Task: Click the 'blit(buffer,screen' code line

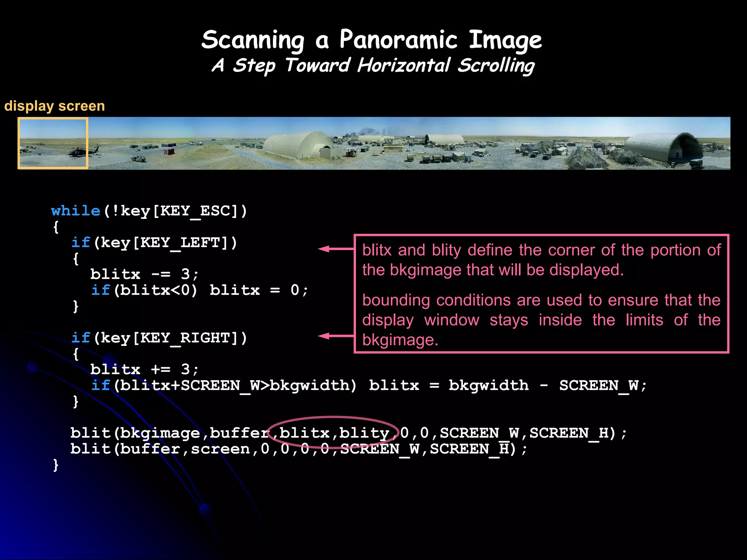Action: (x=298, y=449)
